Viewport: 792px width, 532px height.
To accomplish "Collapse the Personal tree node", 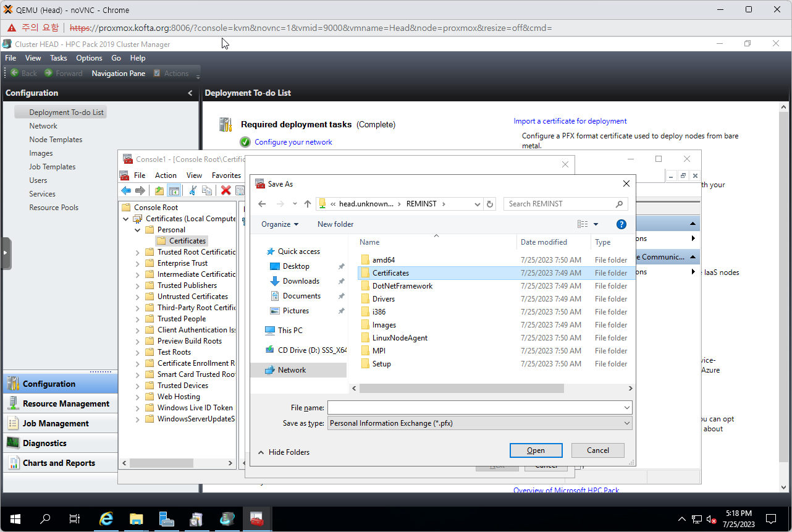I will click(x=138, y=230).
